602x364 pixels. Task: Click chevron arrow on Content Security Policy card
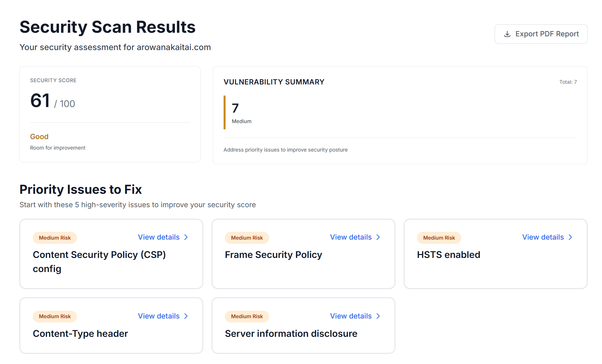(x=186, y=237)
